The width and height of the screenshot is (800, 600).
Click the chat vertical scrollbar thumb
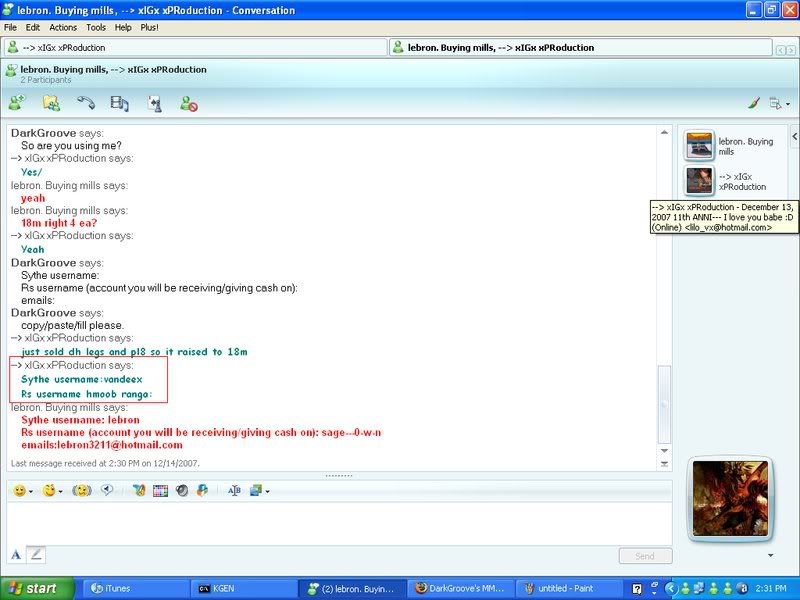(x=664, y=404)
